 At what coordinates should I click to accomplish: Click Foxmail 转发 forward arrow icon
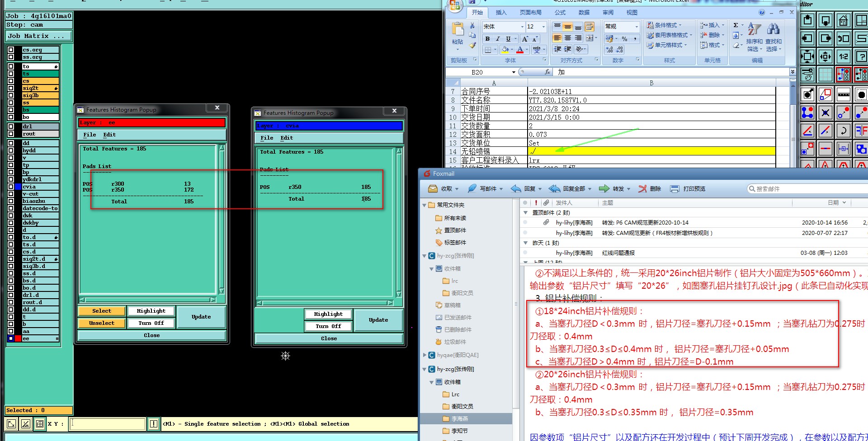(604, 188)
